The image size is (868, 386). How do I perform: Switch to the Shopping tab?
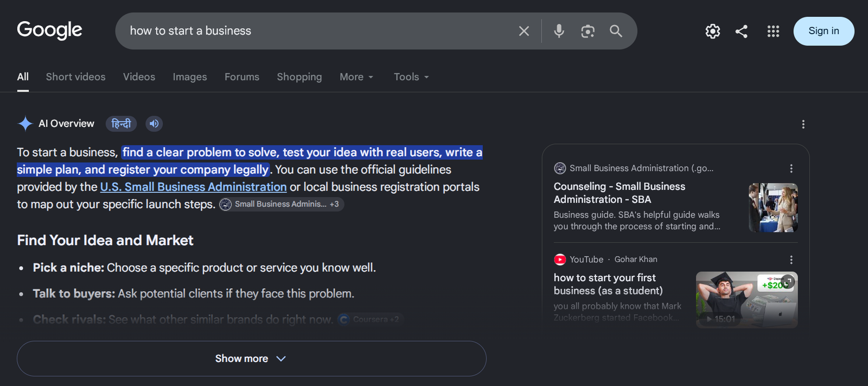tap(299, 77)
